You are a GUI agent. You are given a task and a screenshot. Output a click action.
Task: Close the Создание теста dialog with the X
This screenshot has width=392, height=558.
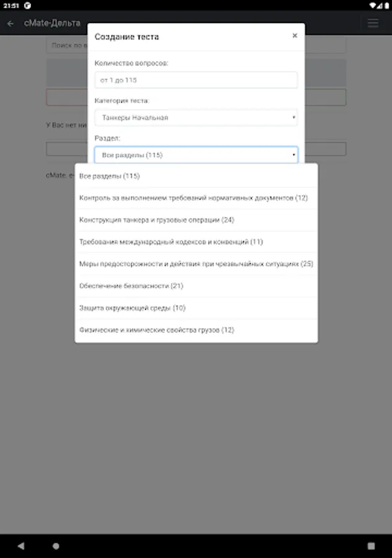pos(295,35)
